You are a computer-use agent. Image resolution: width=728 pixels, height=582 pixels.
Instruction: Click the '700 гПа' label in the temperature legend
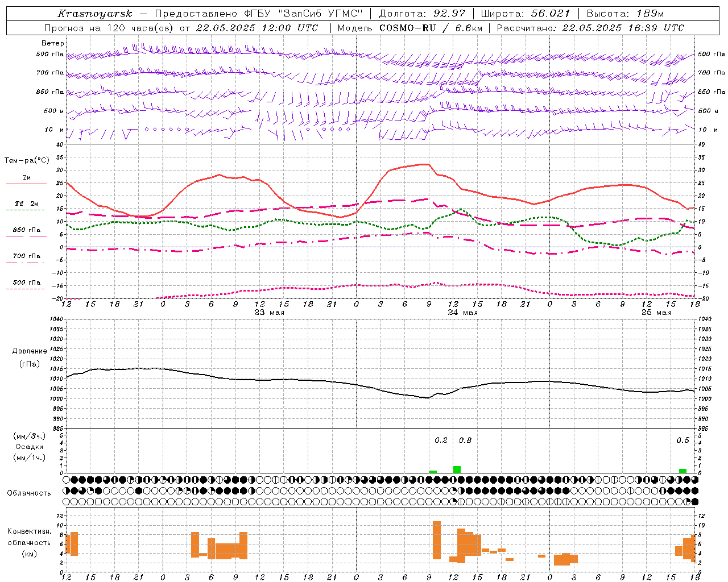[x=26, y=256]
